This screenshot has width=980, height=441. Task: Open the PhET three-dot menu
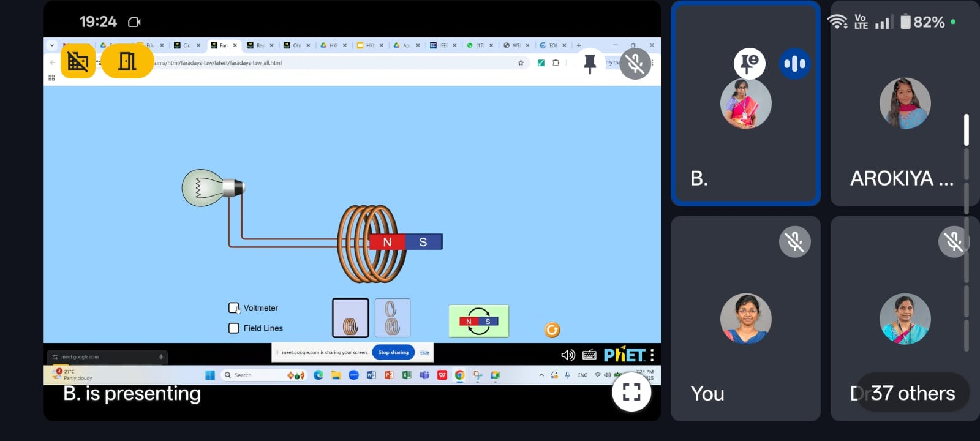(x=652, y=355)
